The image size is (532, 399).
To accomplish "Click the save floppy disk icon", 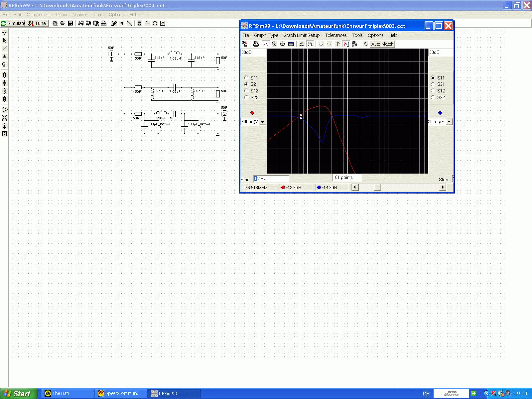I will 70,23.
